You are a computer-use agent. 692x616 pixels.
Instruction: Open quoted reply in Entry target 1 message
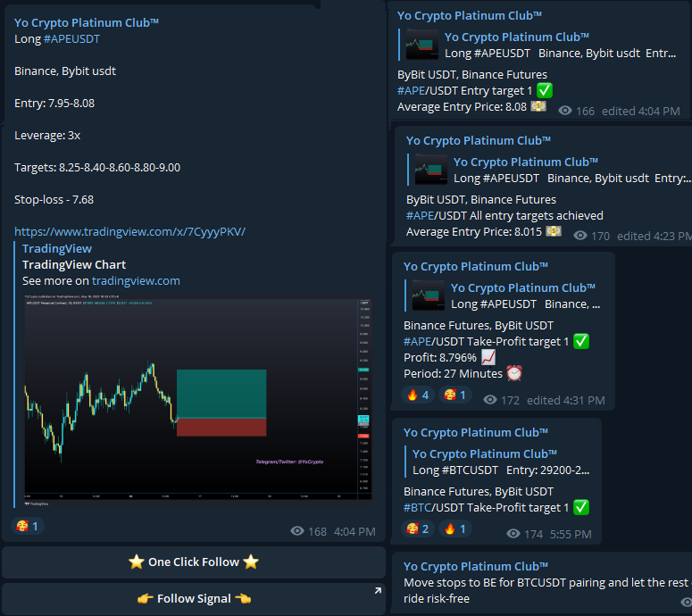pos(538,45)
